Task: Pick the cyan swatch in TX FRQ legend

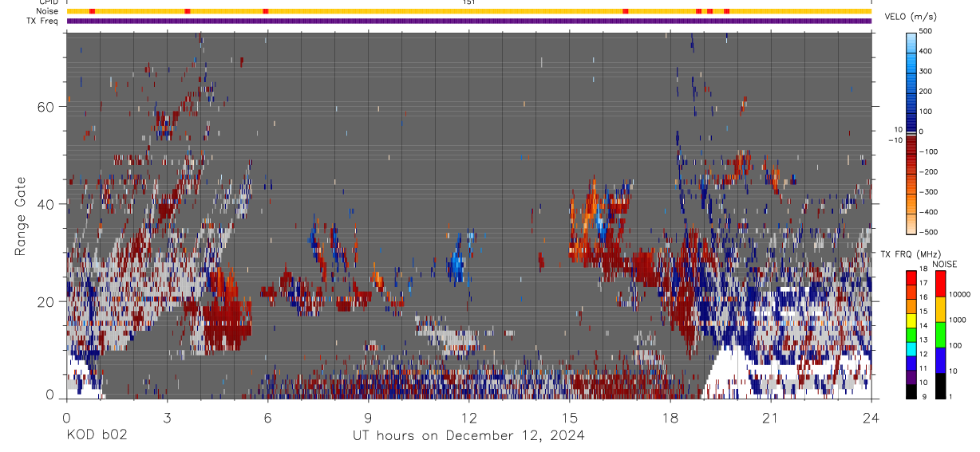Action: pyautogui.click(x=911, y=349)
